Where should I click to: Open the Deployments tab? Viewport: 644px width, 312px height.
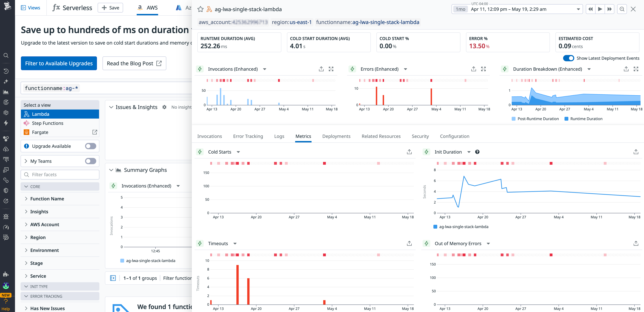[x=336, y=136]
